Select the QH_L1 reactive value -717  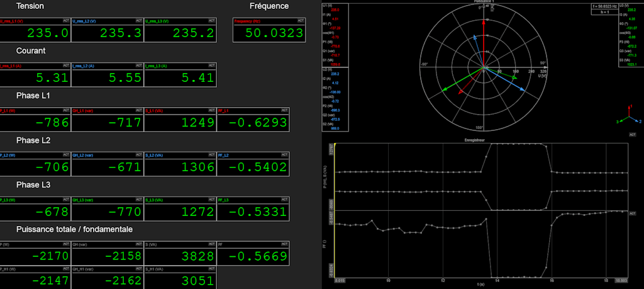[x=125, y=123]
